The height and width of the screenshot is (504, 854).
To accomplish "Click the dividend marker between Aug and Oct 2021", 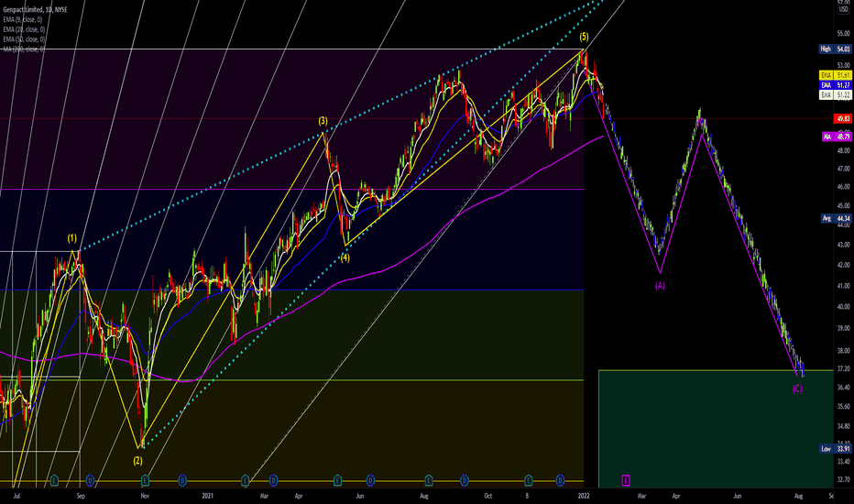I will pyautogui.click(x=465, y=480).
